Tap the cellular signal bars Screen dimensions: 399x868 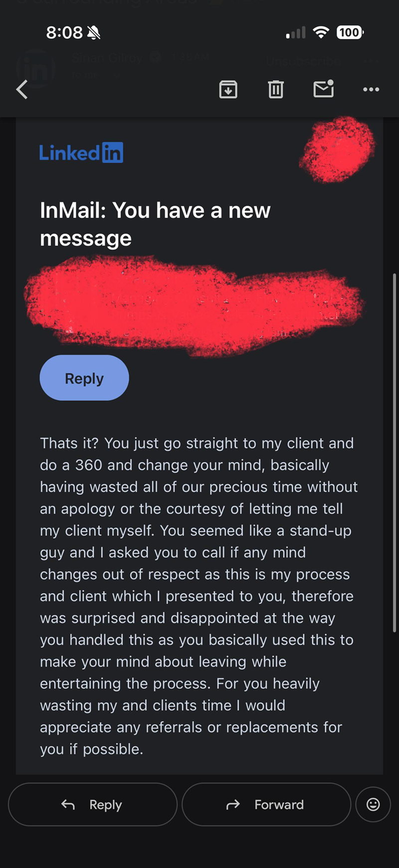click(x=295, y=33)
